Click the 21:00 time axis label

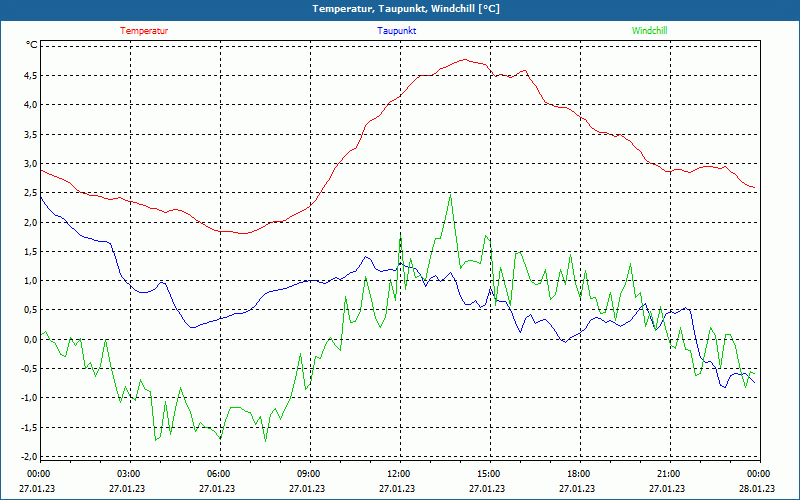668,474
